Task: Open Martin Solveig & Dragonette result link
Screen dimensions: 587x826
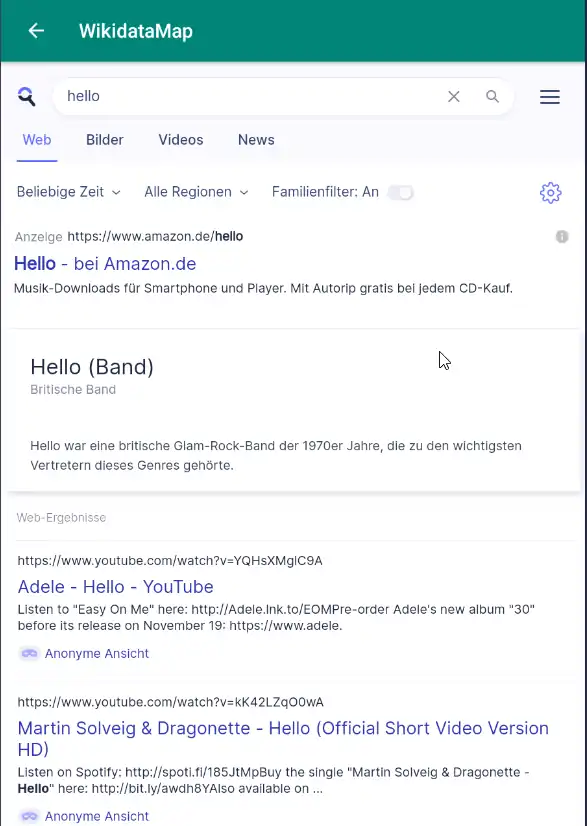Action: (x=283, y=738)
